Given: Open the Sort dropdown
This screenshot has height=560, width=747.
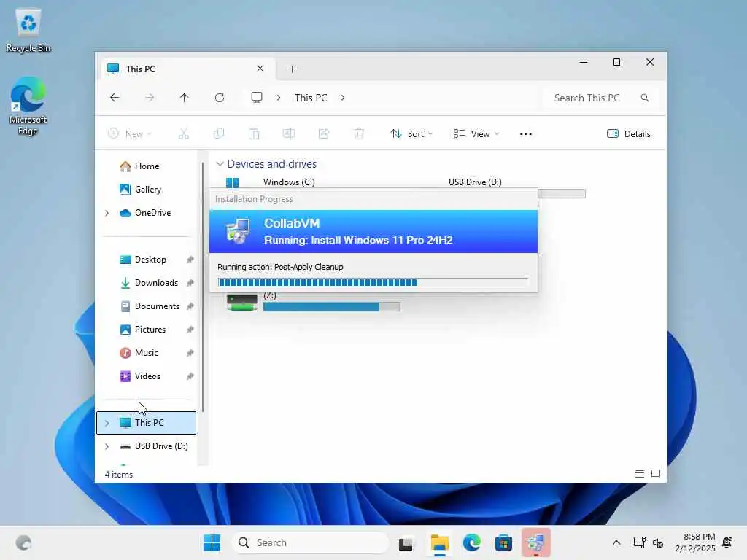Looking at the screenshot, I should (411, 134).
